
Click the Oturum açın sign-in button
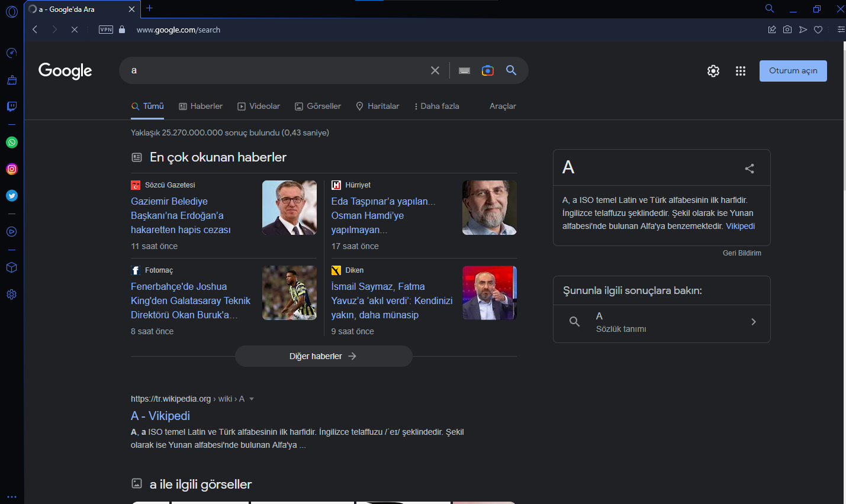pyautogui.click(x=793, y=71)
